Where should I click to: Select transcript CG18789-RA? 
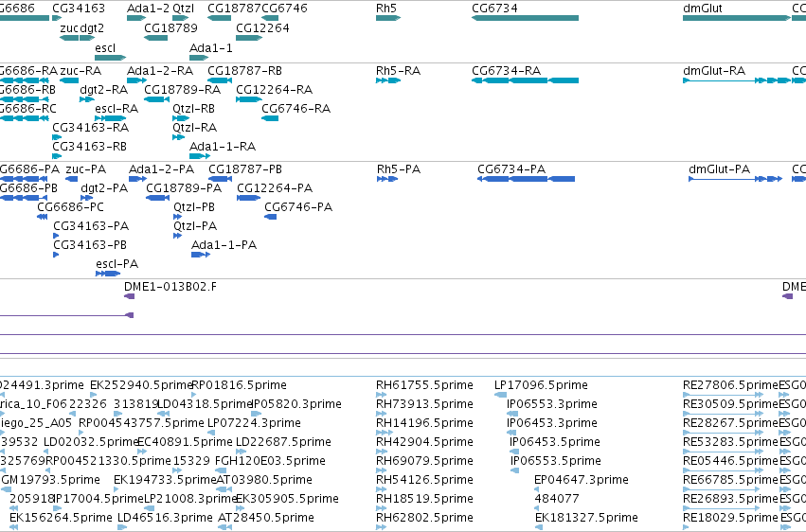157,99
